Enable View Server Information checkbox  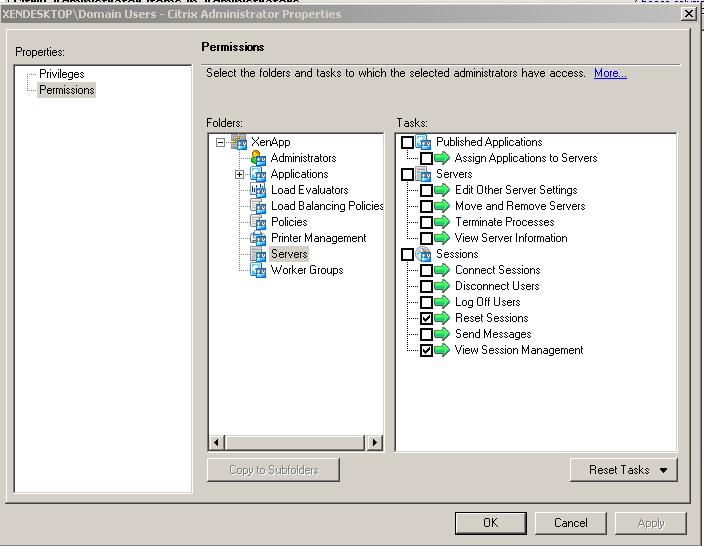427,238
